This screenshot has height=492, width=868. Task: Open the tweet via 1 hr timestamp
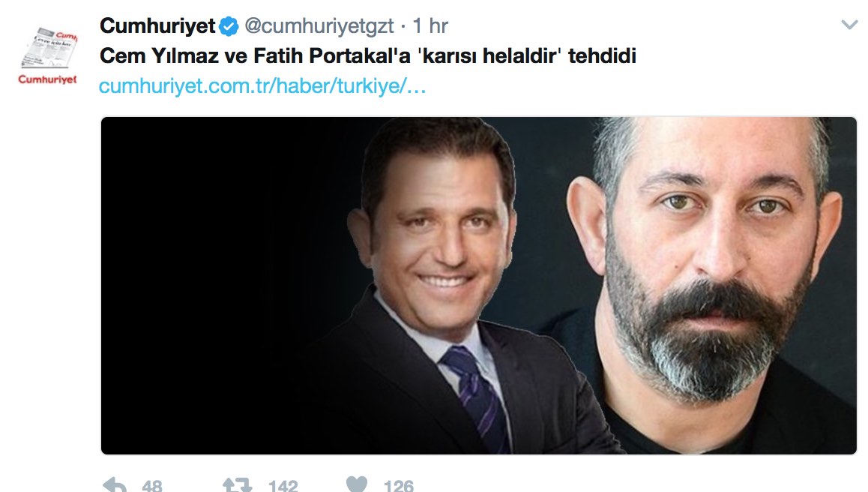(x=430, y=25)
